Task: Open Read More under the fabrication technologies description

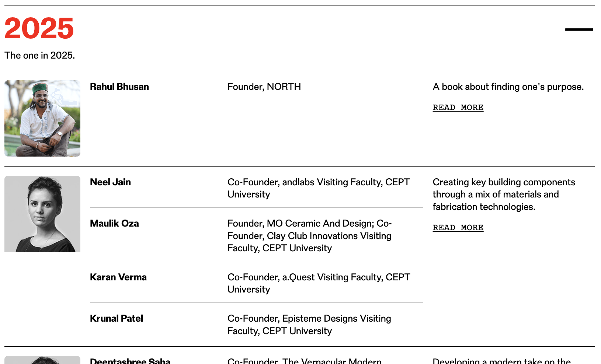Action: (458, 228)
